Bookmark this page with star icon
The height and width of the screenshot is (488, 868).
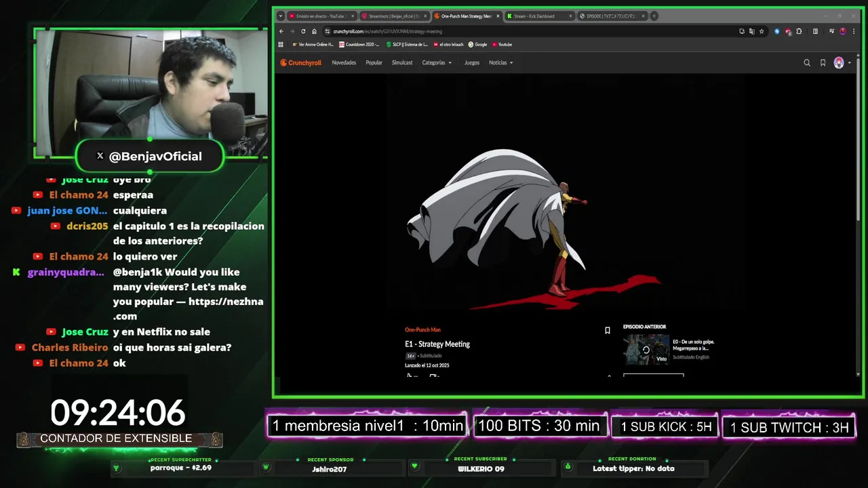(762, 31)
